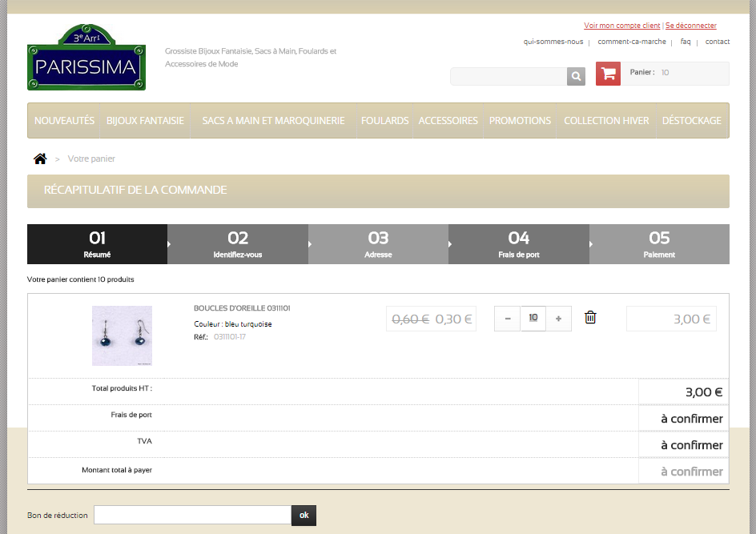This screenshot has height=534, width=756.
Task: Open Voir mon compte client link
Action: [621, 26]
